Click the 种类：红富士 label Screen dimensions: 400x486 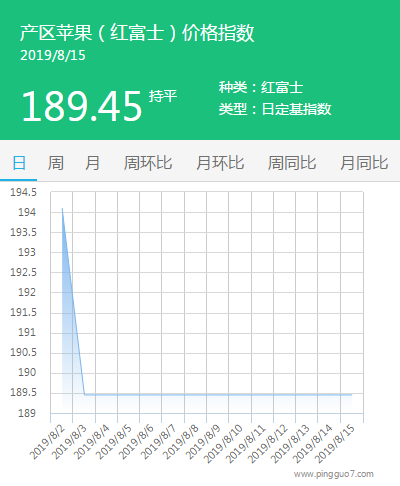pyautogui.click(x=261, y=88)
